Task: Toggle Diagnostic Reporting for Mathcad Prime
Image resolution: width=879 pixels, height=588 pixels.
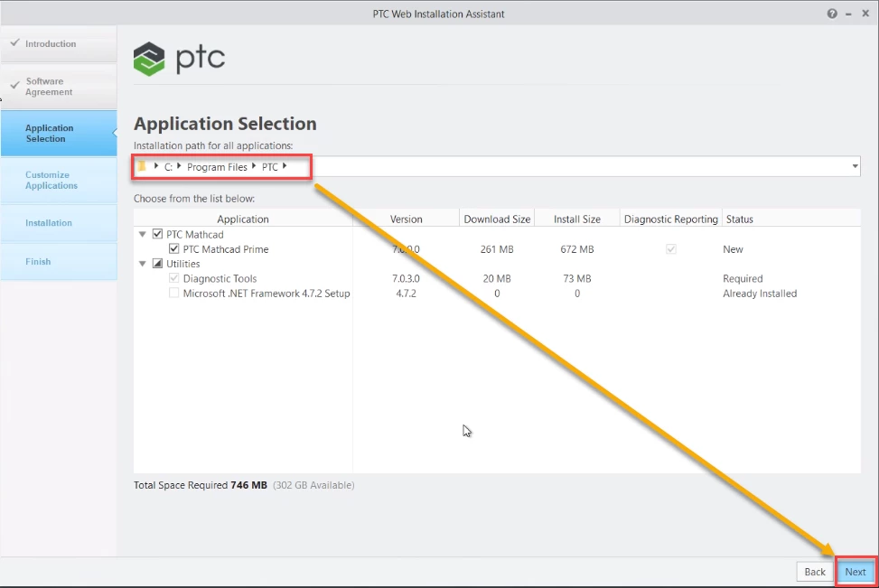Action: pyautogui.click(x=671, y=249)
